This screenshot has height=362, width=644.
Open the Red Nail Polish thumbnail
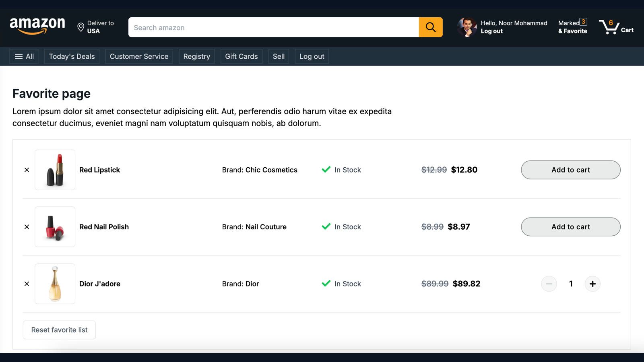[x=55, y=227]
